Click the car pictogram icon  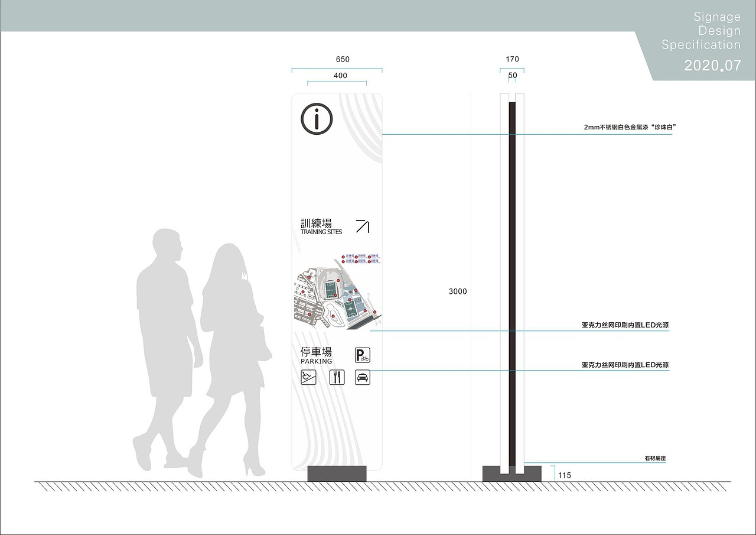[x=363, y=377]
